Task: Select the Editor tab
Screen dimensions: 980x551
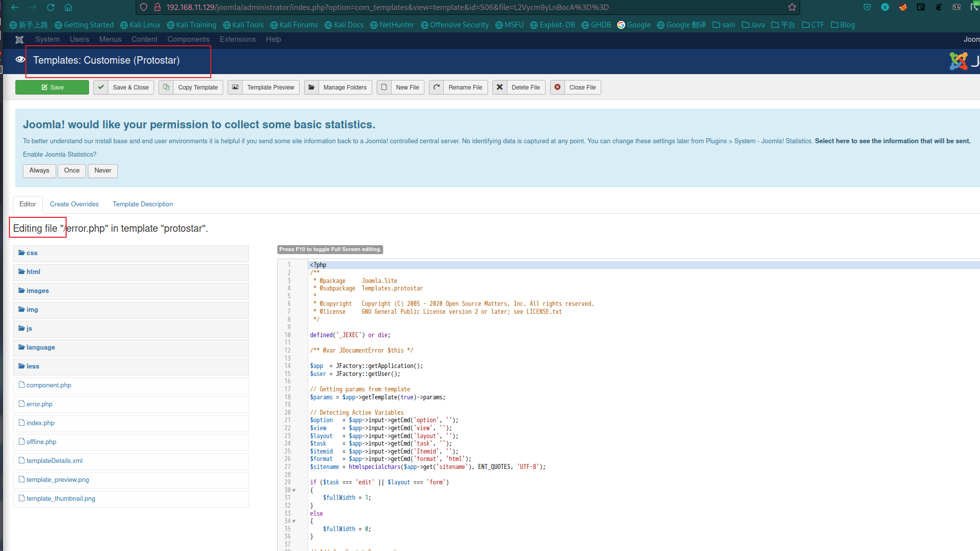Action: (28, 204)
